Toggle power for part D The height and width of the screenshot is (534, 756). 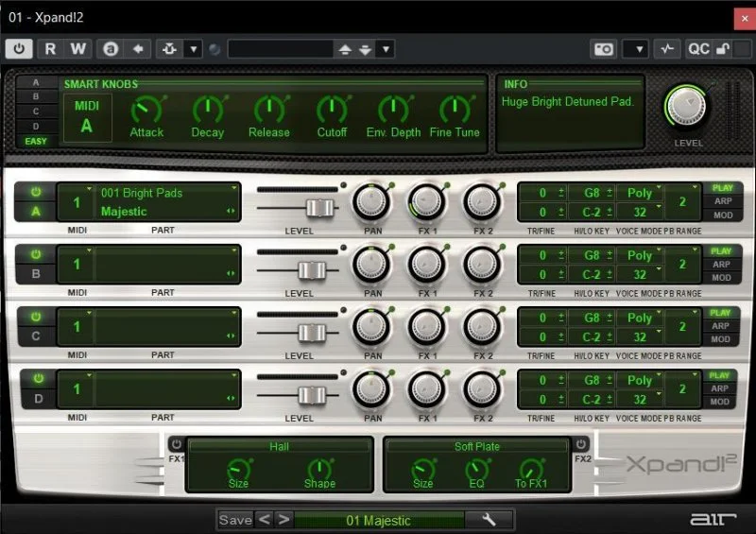38,379
